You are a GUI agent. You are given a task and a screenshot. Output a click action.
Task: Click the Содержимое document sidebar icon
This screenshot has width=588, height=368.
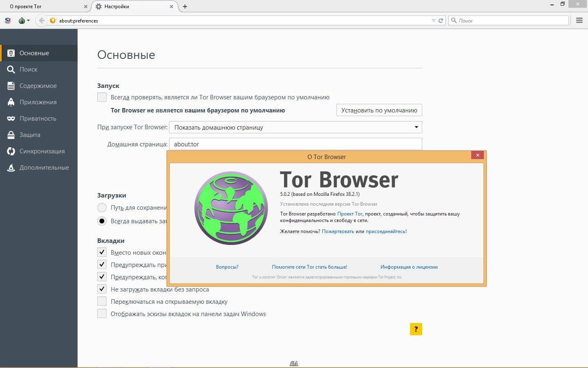11,86
